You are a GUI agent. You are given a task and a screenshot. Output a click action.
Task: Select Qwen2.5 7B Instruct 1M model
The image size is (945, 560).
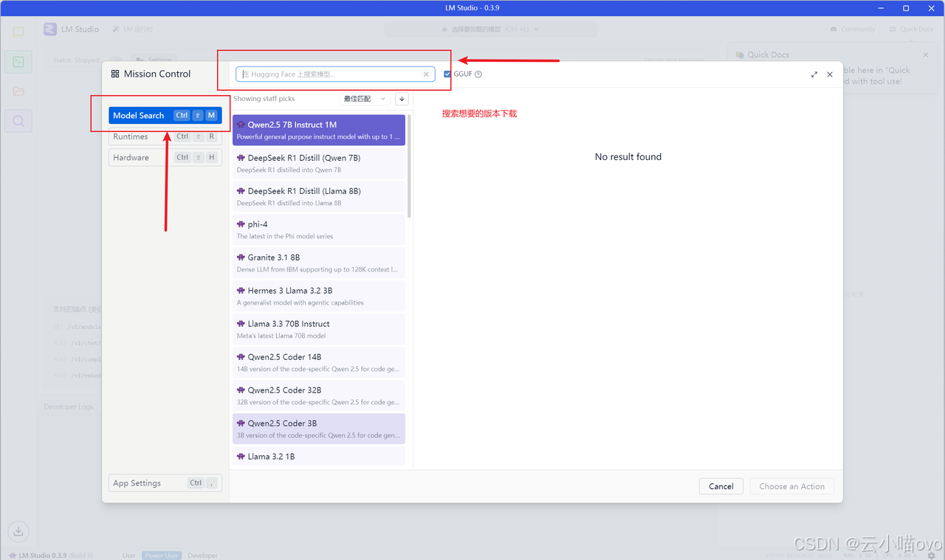pos(319,130)
